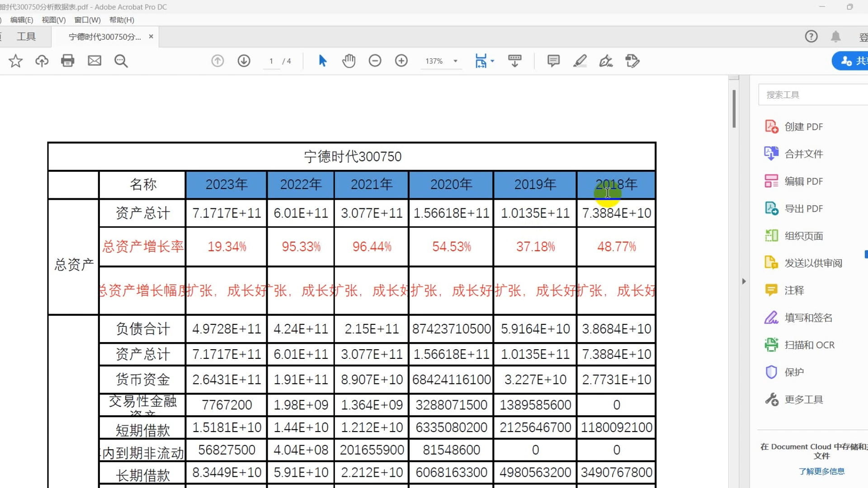Go to the next page arrow

[x=244, y=61]
